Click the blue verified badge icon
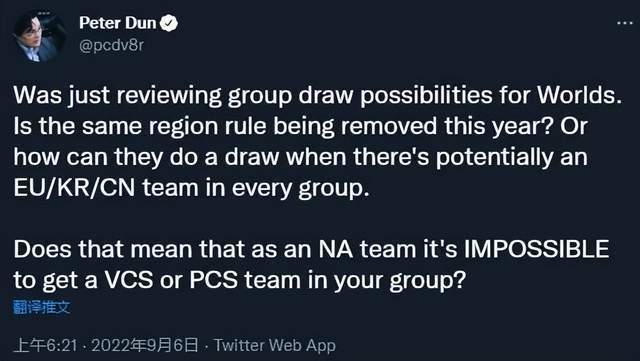This screenshot has width=640, height=361. tap(169, 23)
